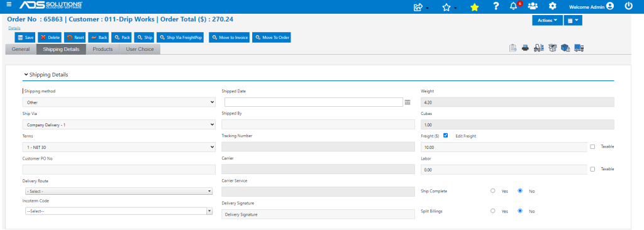Click the ADS Solutions logo

tap(51, 5)
